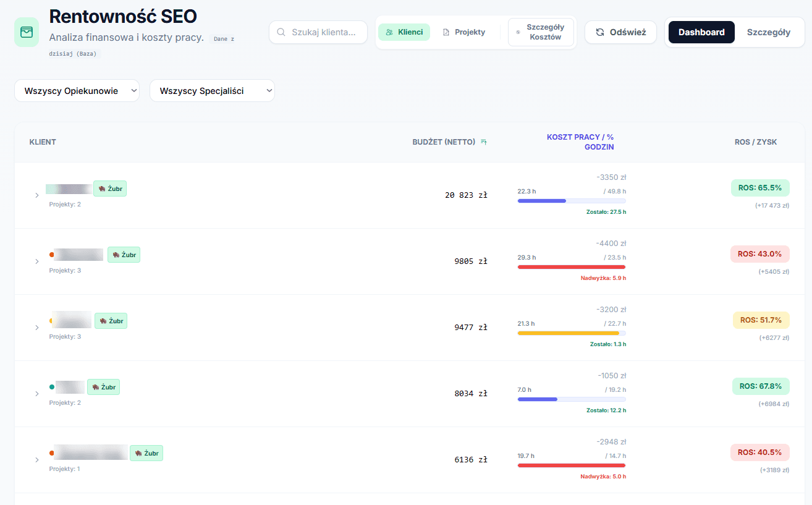Expand the client row with budget 20 823 zł
812x505 pixels.
point(37,195)
